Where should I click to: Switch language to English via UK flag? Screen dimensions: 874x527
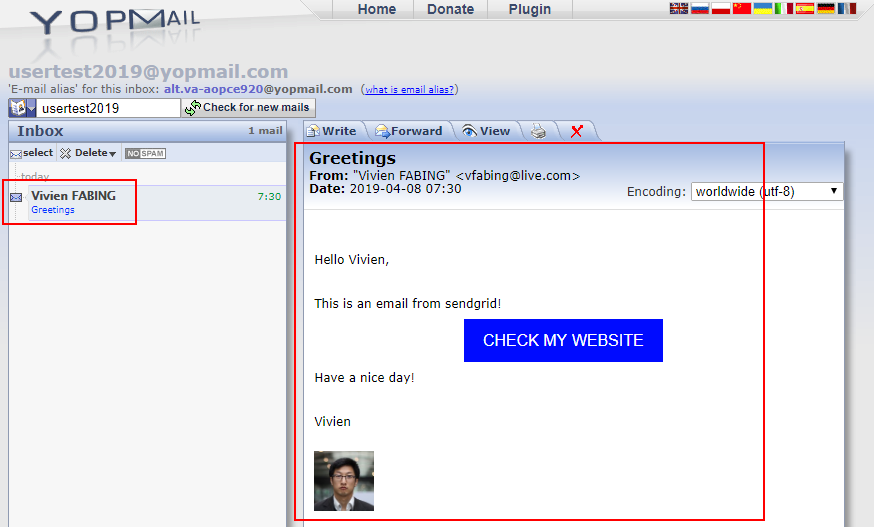point(678,8)
